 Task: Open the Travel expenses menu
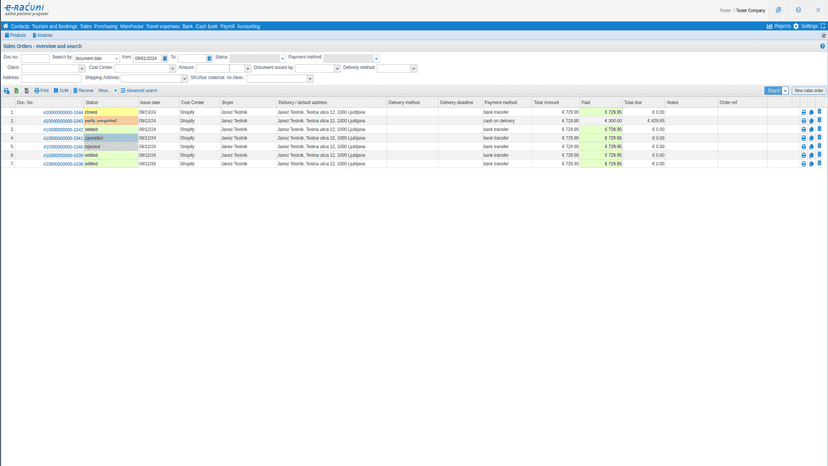coord(163,26)
